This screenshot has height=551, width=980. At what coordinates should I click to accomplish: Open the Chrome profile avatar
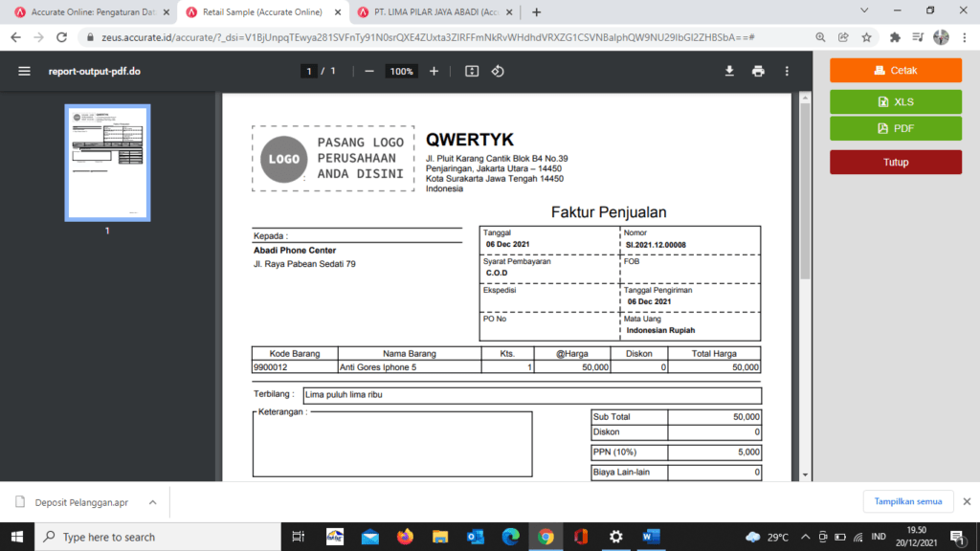tap(941, 37)
